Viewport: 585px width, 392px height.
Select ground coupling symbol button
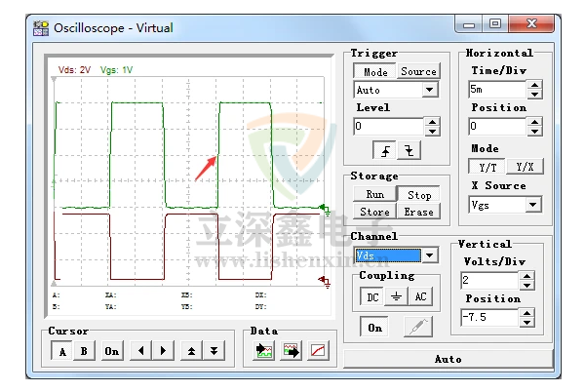(395, 297)
